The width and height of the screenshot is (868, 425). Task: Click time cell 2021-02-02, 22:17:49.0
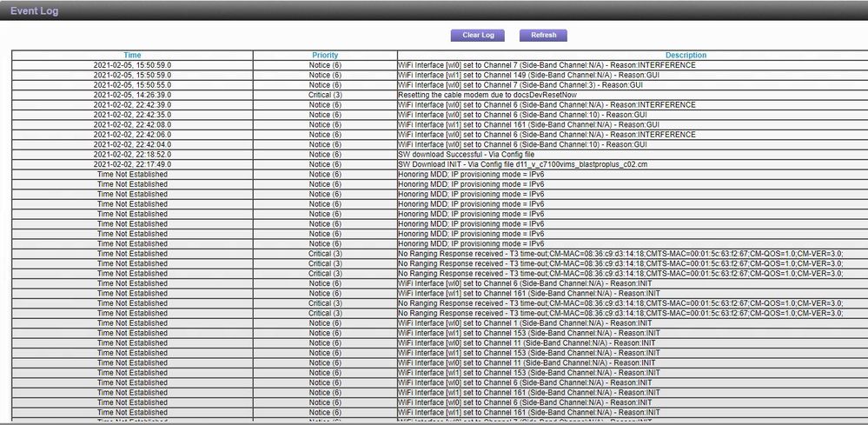click(132, 165)
